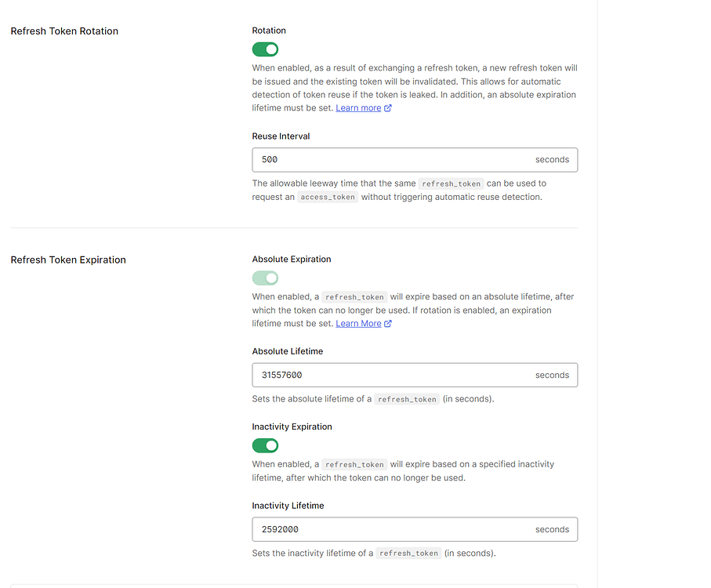Screen dimensions: 711x588
Task: Click the Inactivity Expiration label
Action: pyautogui.click(x=292, y=427)
